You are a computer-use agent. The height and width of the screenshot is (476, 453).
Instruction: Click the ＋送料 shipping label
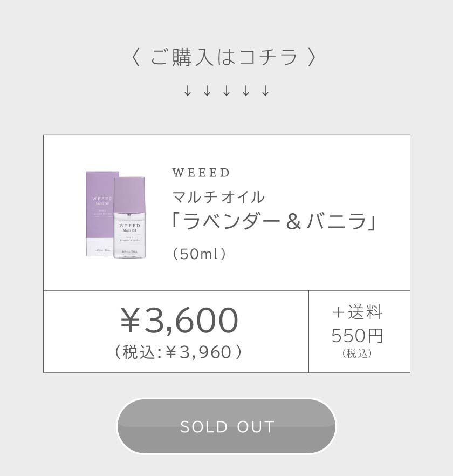point(358,312)
